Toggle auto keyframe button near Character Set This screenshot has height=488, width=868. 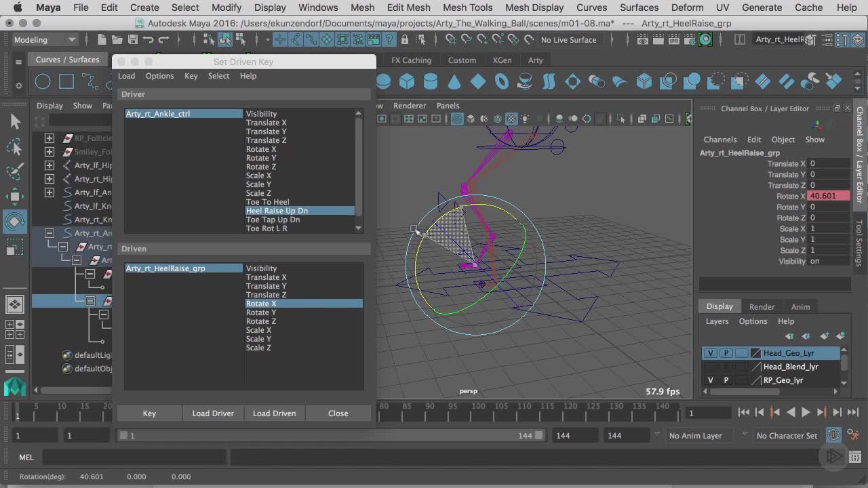pyautogui.click(x=833, y=435)
